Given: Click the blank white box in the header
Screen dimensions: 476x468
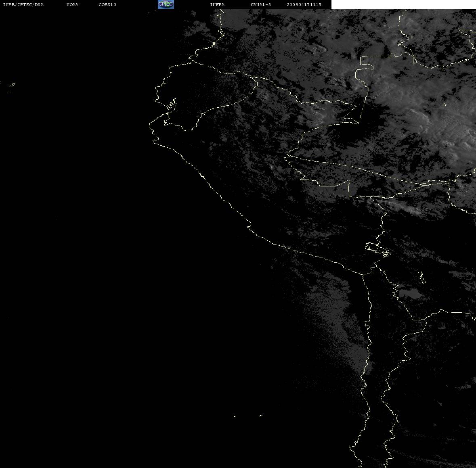Looking at the screenshot, I should [403, 4].
